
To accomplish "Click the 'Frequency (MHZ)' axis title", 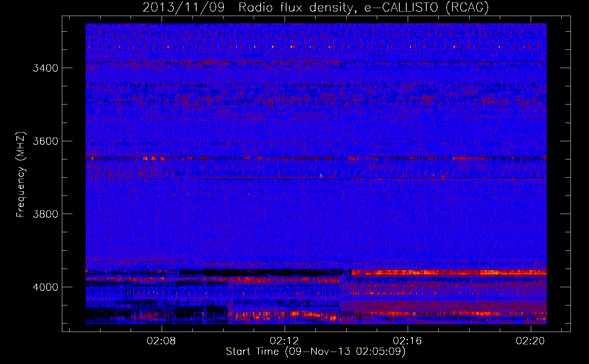I will [21, 175].
